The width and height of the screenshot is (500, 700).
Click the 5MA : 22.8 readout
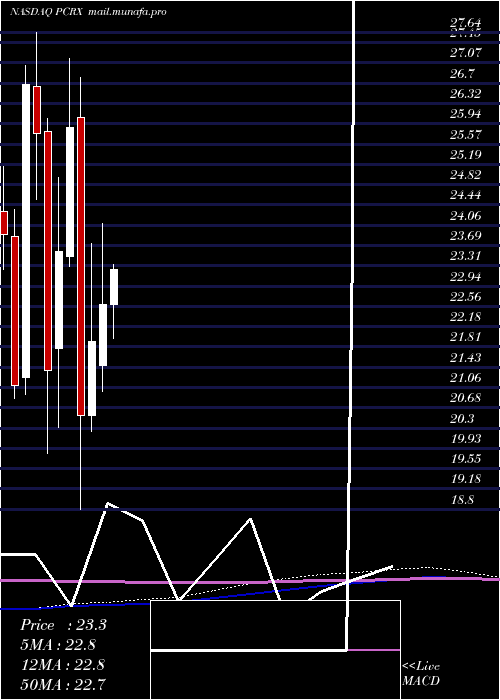tap(58, 645)
